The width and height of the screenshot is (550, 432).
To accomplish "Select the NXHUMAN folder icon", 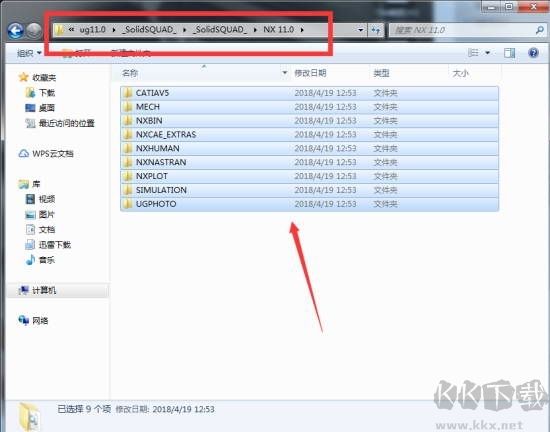I will [127, 148].
